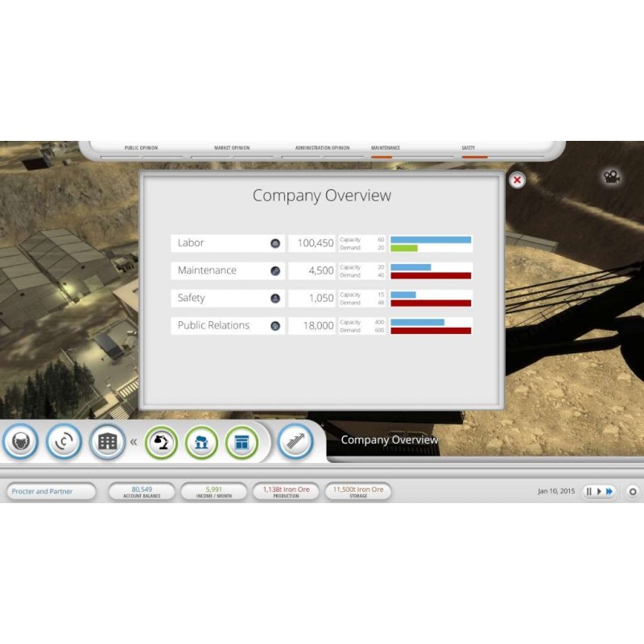Viewport: 644px width, 644px height.
Task: Collapse the submenu with the double-chevron arrow
Action: pos(134,442)
